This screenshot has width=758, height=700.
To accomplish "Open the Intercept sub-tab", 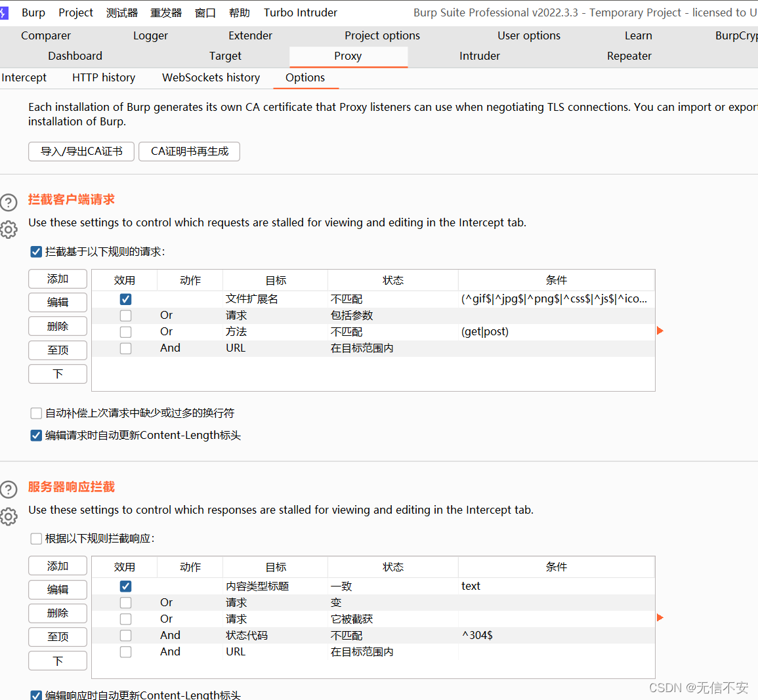I will click(24, 78).
